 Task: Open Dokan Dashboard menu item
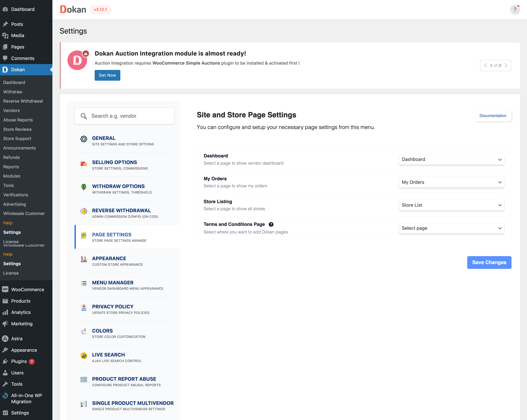14,82
